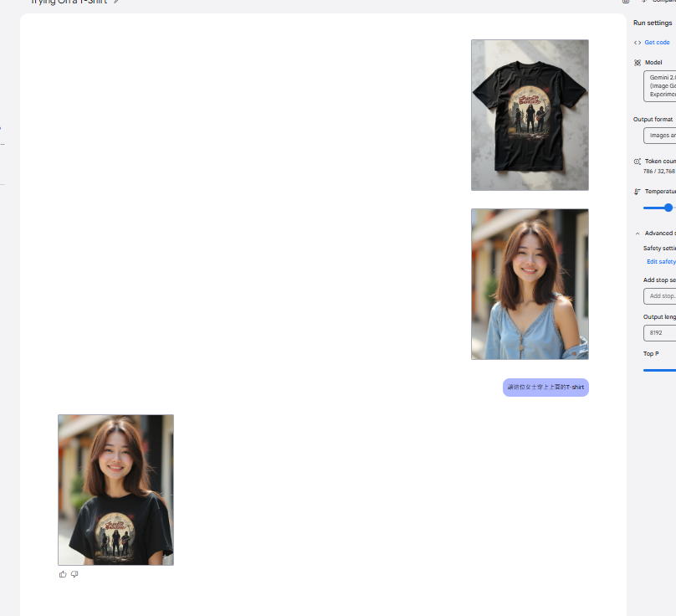This screenshot has width=676, height=616.
Task: Click the Add stop sequence field
Action: (x=659, y=296)
